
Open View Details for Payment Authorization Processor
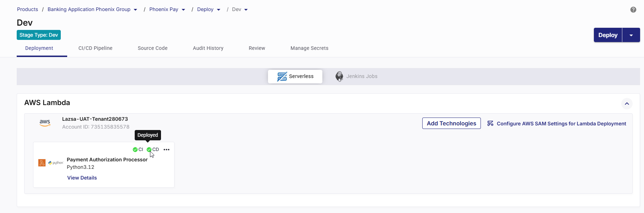[x=82, y=178]
